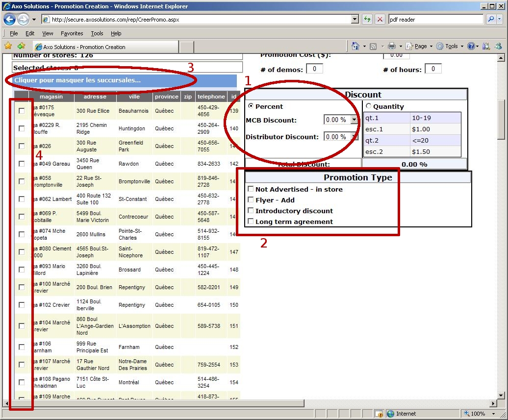Open the Edit menu

[30, 33]
